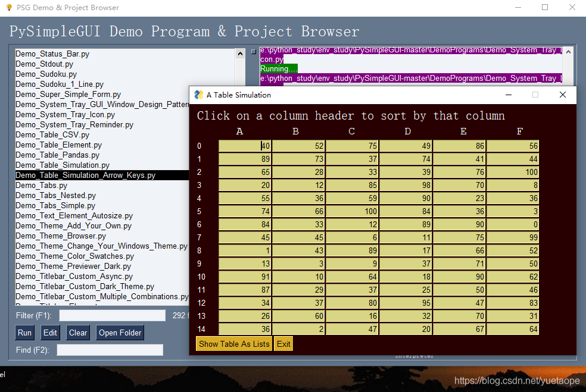
Task: Click table cell row 9 column E (71)
Action: pyautogui.click(x=459, y=263)
